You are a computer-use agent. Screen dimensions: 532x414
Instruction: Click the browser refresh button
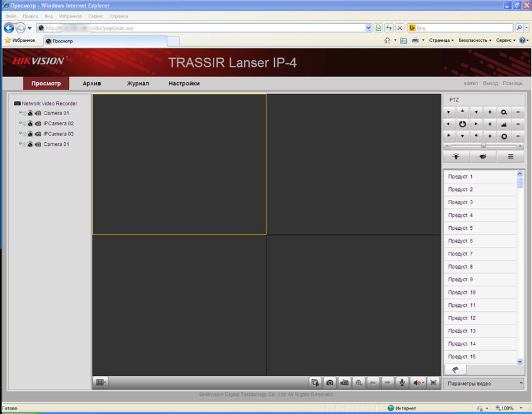point(389,28)
